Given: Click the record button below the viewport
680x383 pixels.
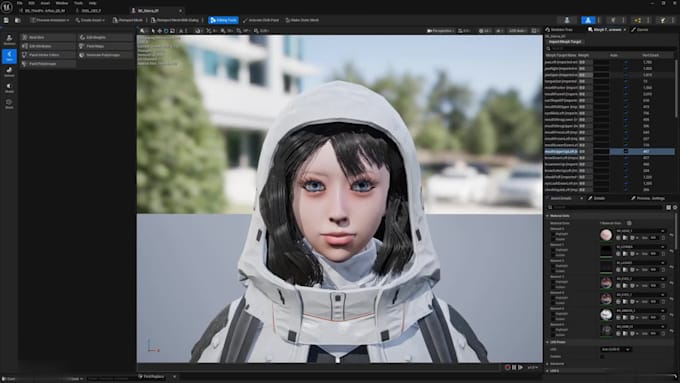Looking at the screenshot, I should pos(507,367).
